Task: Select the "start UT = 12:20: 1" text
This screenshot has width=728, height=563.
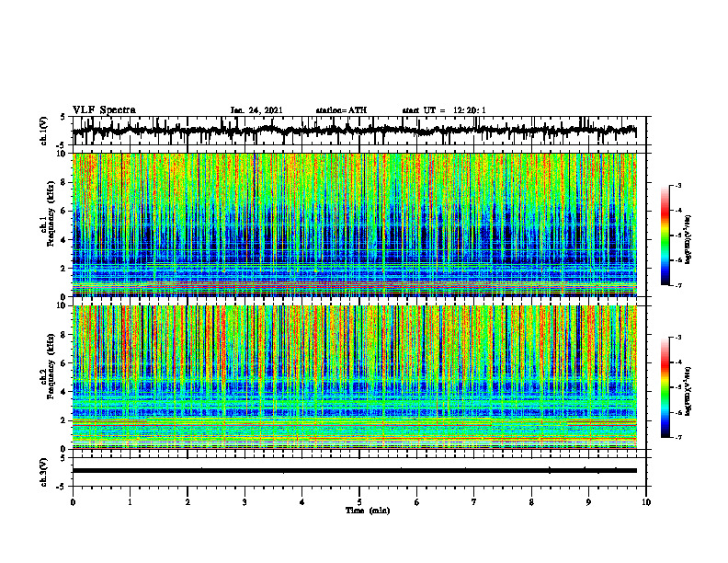Action: (x=444, y=110)
